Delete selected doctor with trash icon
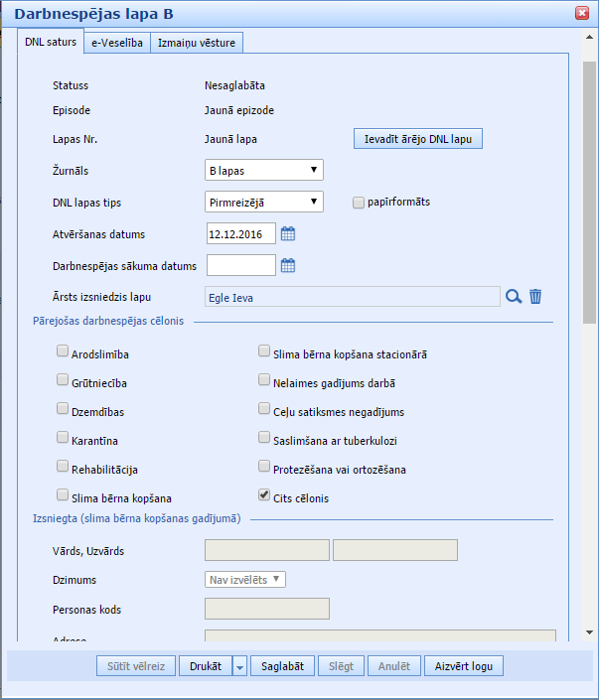 click(535, 296)
